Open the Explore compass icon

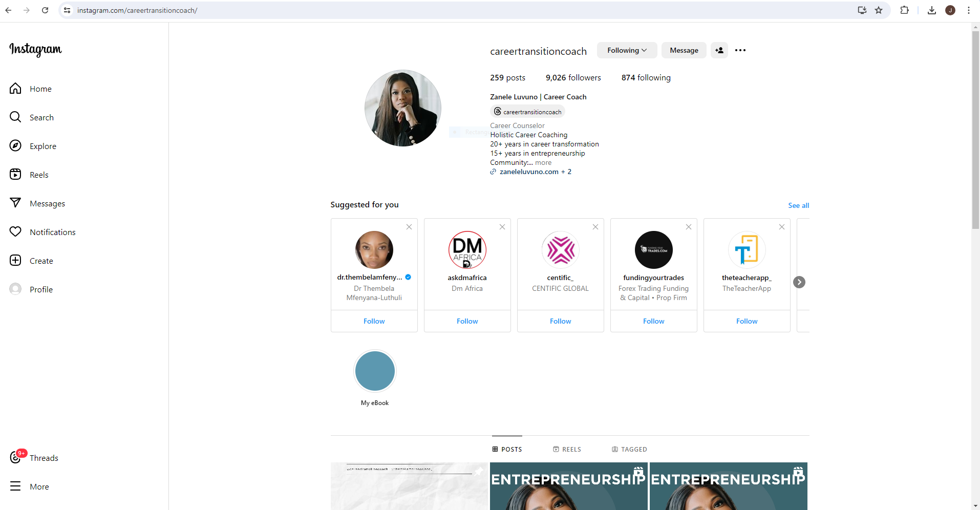(x=15, y=146)
